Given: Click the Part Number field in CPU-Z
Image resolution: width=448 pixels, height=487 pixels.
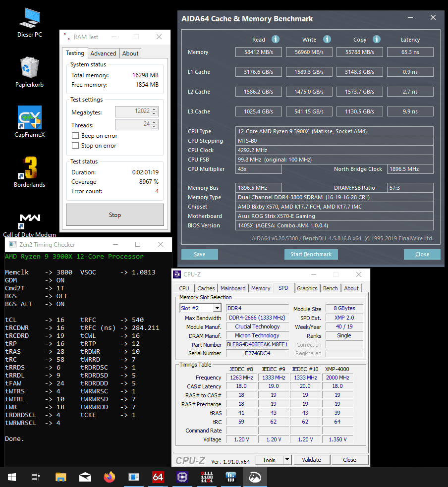Looking at the screenshot, I should click(x=257, y=344).
